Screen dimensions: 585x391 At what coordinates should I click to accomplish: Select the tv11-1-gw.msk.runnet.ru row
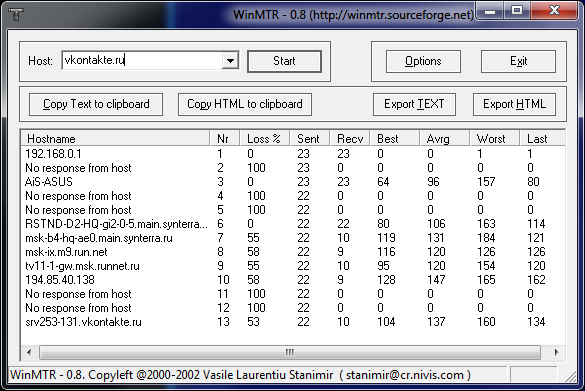(293, 266)
